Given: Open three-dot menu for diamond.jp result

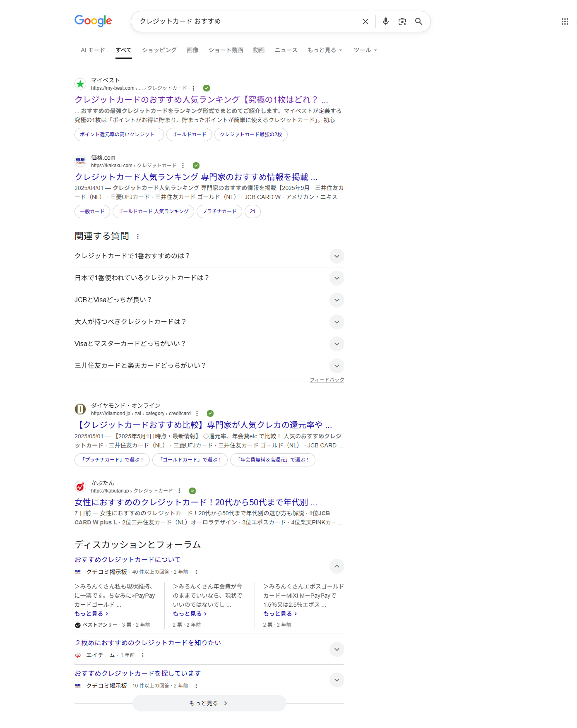Looking at the screenshot, I should pos(197,413).
